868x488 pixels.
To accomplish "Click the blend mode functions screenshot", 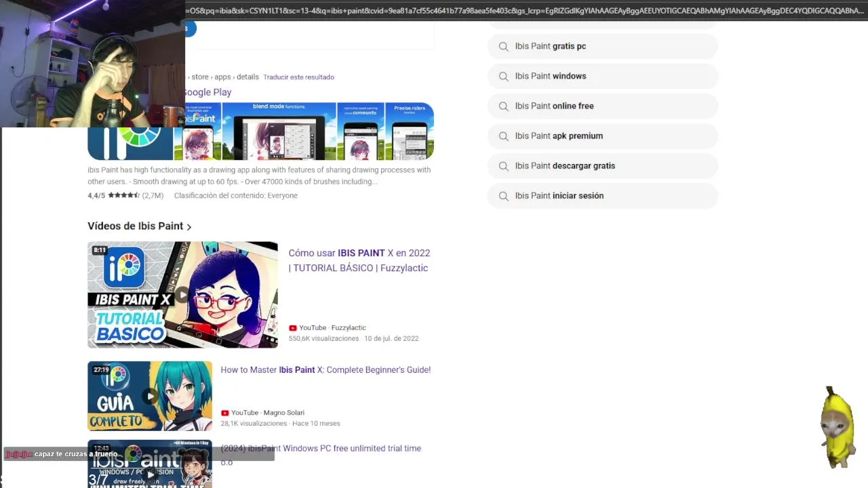I will 279,131.
